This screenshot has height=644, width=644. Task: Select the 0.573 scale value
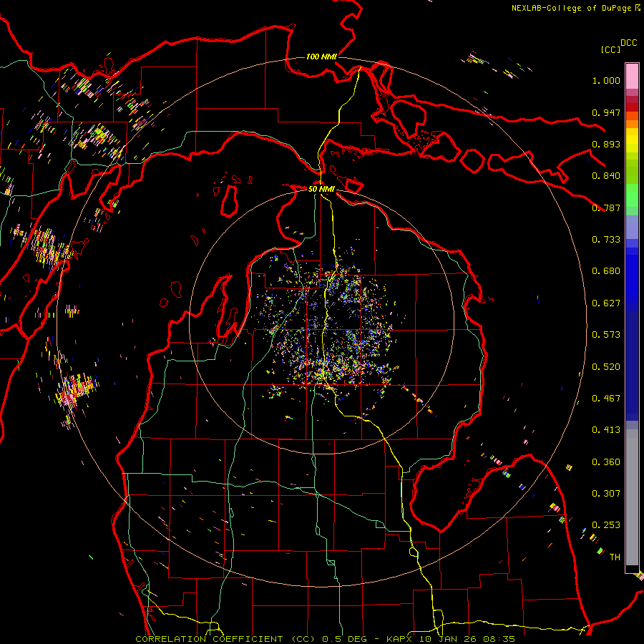606,335
